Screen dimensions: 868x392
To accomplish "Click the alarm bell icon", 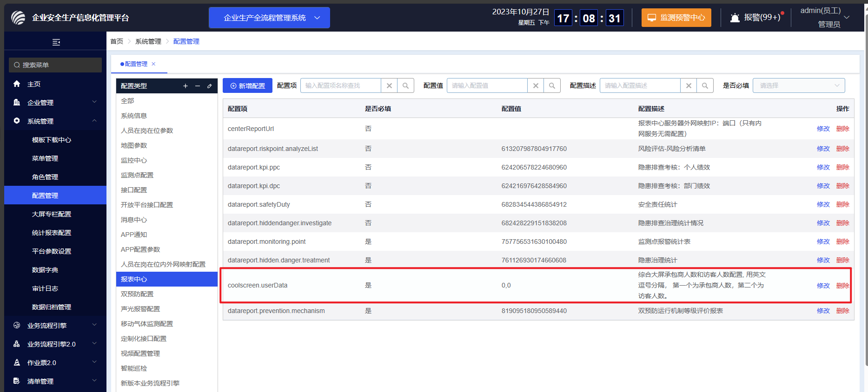I will [x=735, y=18].
